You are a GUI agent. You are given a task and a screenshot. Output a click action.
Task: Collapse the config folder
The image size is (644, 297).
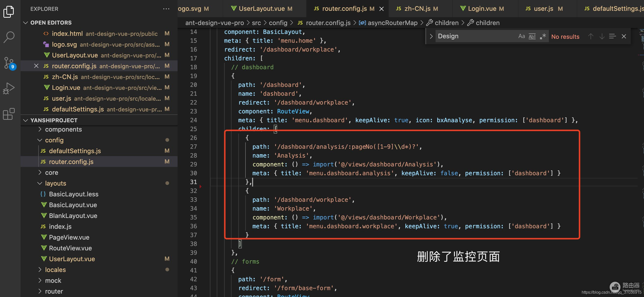(99, 140)
